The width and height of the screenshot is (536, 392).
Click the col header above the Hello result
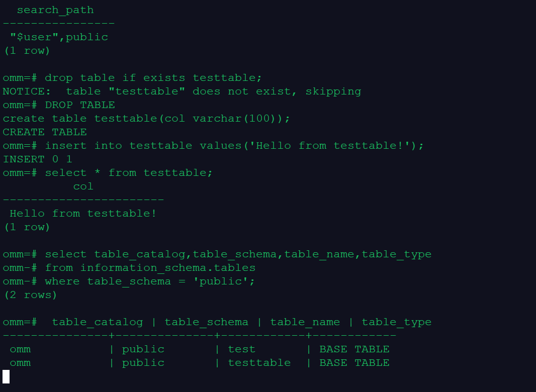(x=83, y=186)
